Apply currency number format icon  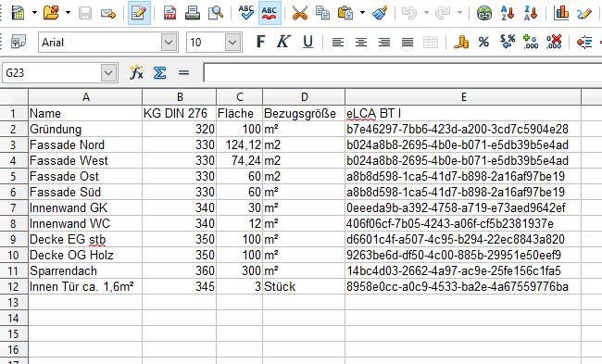(461, 42)
